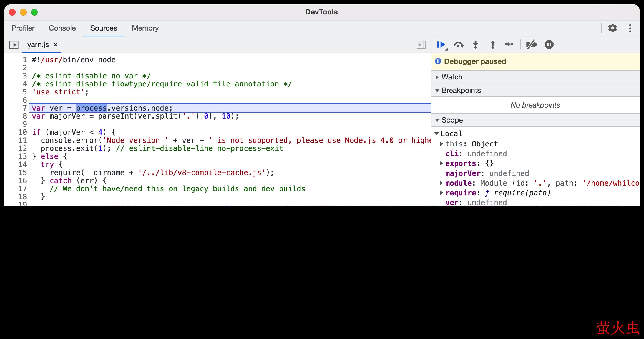Click line number 7 in gutter
644x339 pixels.
point(25,108)
